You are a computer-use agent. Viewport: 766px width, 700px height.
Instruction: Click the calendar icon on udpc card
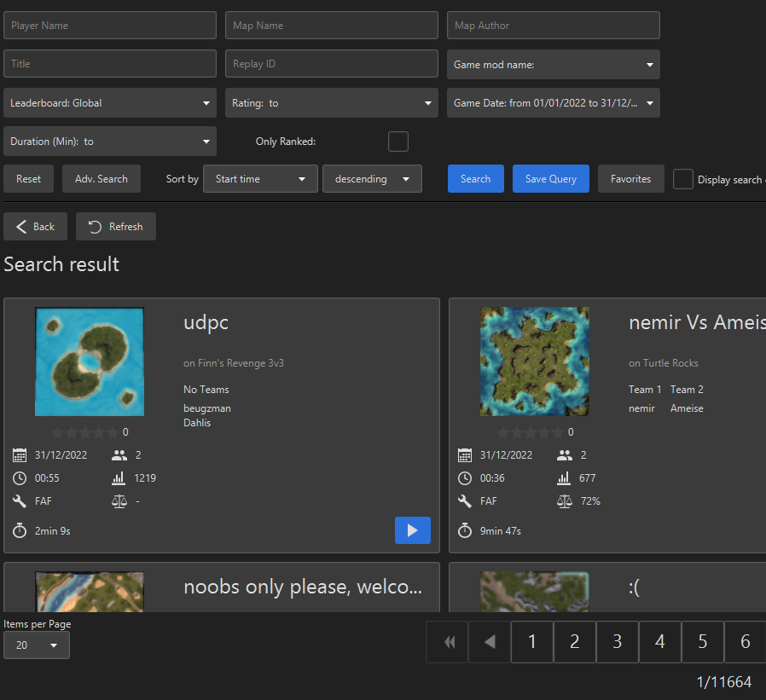pyautogui.click(x=20, y=455)
